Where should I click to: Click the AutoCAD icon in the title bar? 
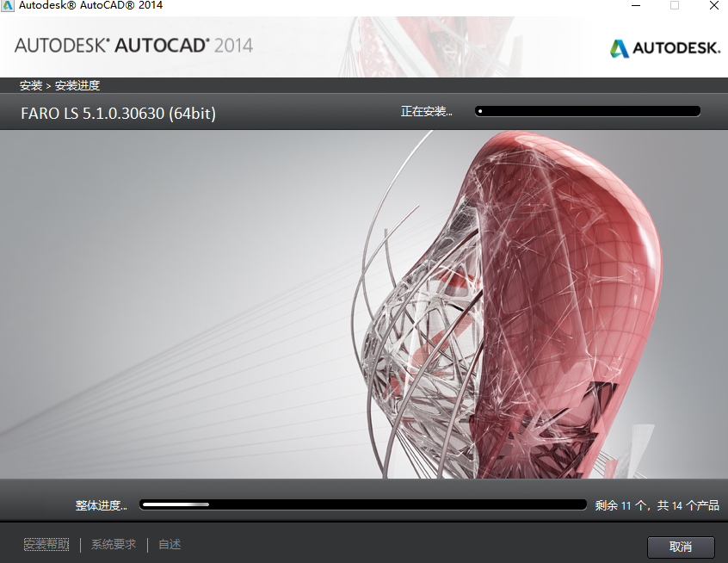(x=9, y=5)
